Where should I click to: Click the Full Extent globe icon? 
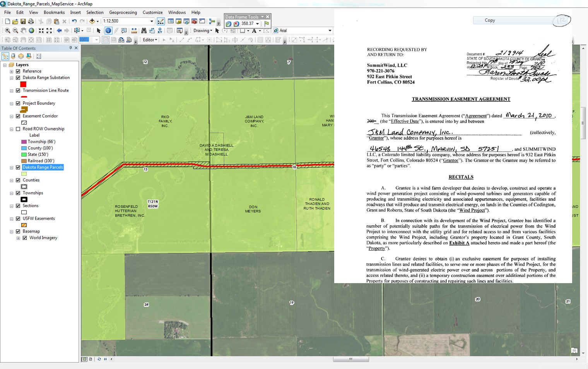tap(31, 31)
